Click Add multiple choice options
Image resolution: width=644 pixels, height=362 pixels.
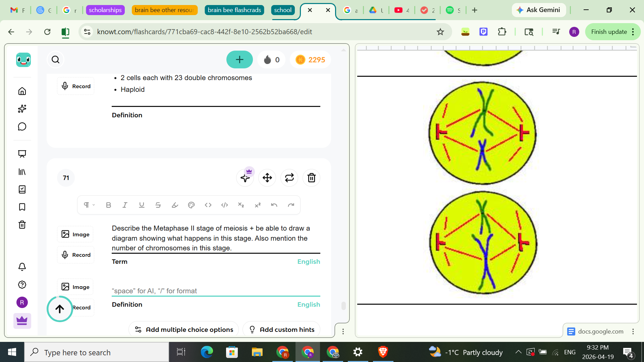coord(183,329)
